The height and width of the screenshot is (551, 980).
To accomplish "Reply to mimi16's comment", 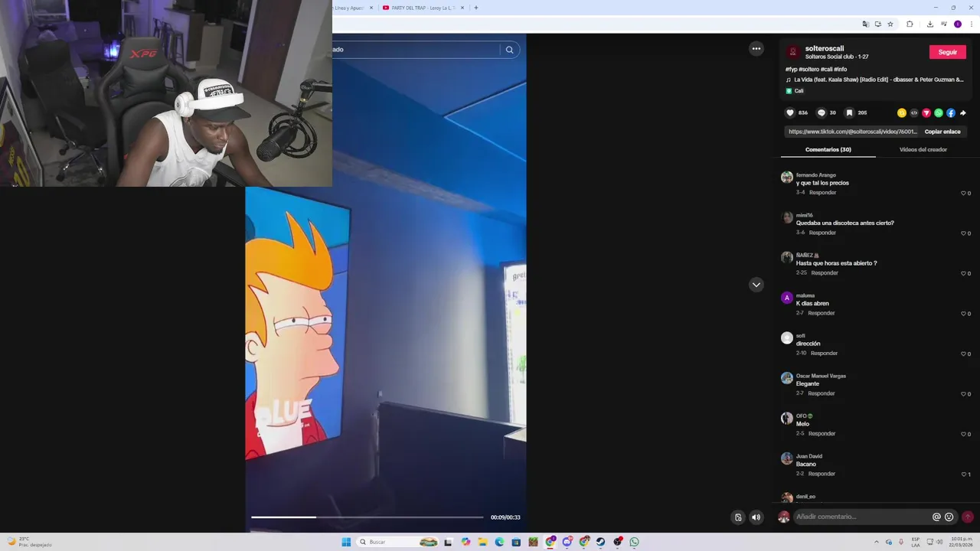I will click(x=822, y=233).
